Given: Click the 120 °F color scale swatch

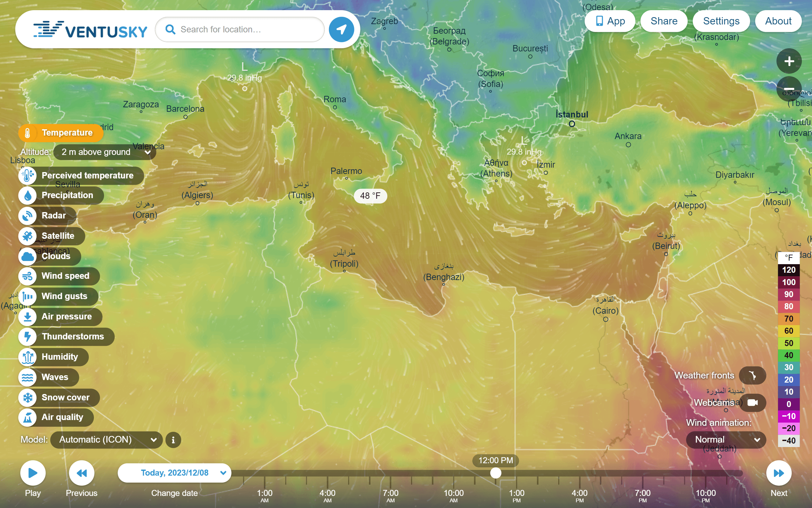Looking at the screenshot, I should (x=789, y=270).
